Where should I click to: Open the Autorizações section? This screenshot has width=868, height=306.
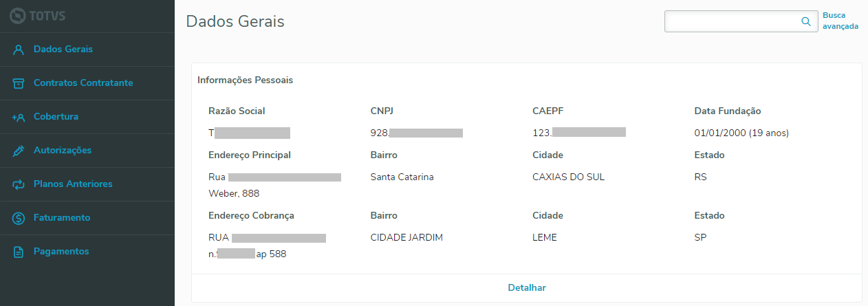pos(63,151)
